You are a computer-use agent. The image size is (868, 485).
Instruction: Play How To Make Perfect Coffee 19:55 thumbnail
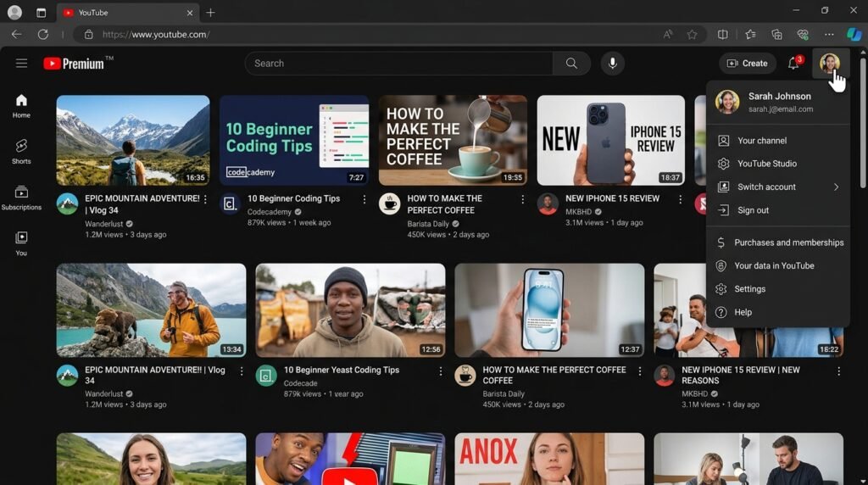pos(453,140)
